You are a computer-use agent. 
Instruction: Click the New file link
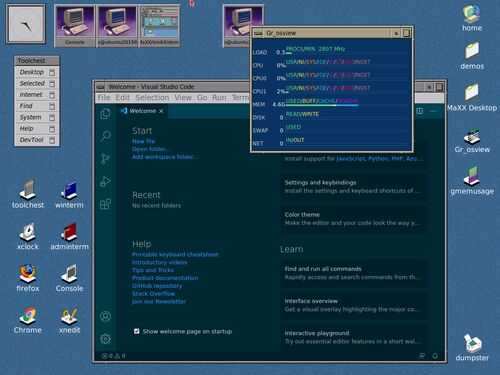(x=143, y=141)
